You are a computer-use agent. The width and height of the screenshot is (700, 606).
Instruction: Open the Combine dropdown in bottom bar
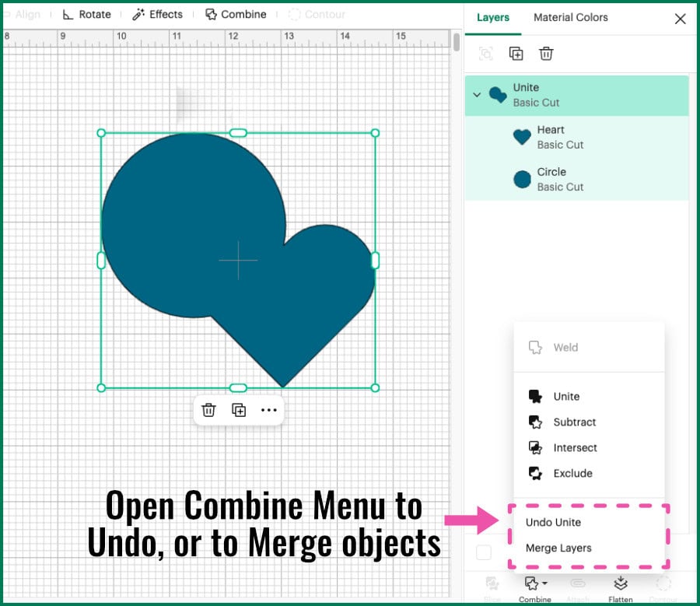tap(535, 589)
